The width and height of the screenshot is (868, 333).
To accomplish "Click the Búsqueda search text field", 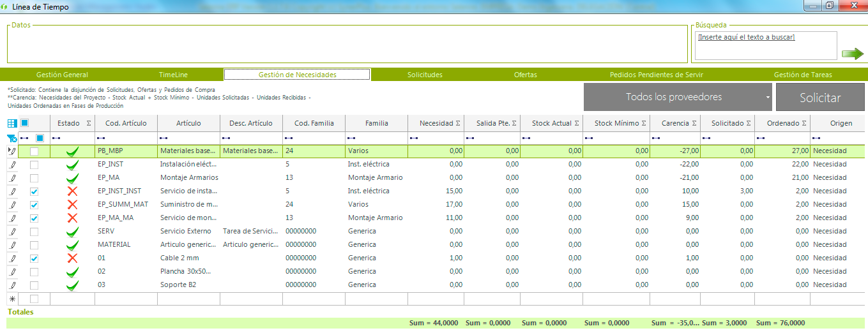I will click(765, 45).
